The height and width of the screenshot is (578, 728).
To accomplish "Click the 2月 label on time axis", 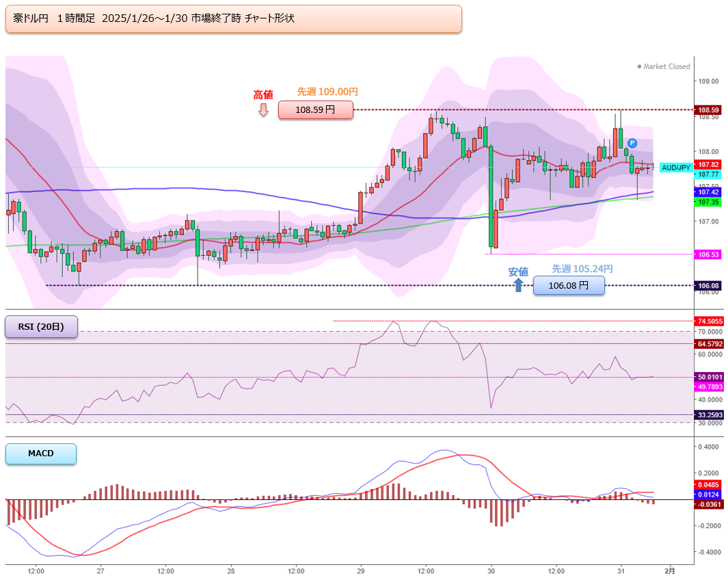I will (x=669, y=571).
